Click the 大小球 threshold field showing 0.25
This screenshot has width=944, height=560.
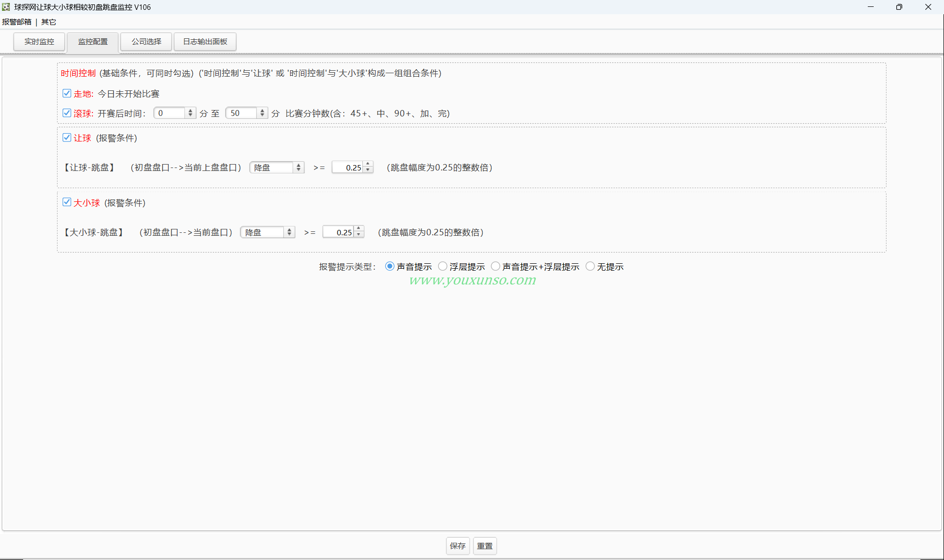tap(338, 232)
